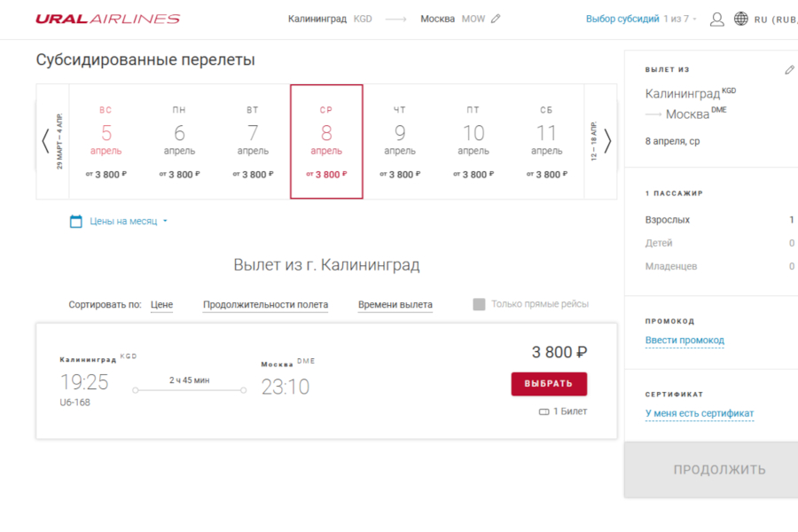Open RU (RUB) currency selector
This screenshot has height=532, width=798.
775,19
